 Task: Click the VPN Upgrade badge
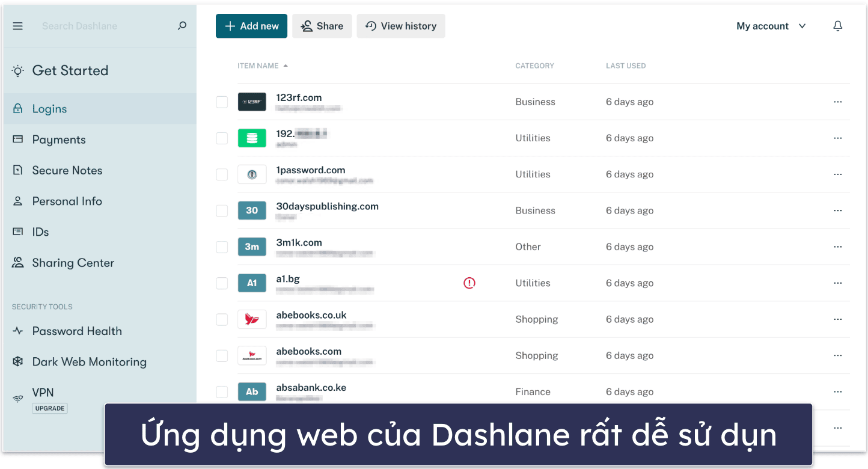point(50,408)
